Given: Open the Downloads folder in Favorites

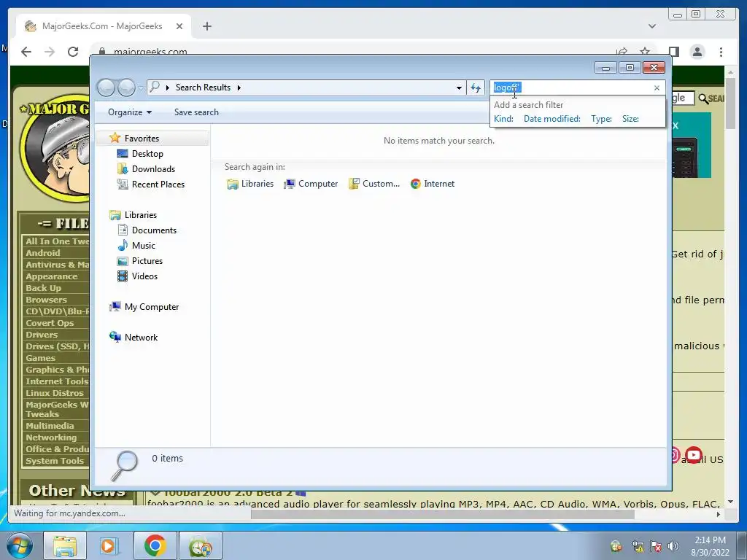Looking at the screenshot, I should tap(153, 168).
